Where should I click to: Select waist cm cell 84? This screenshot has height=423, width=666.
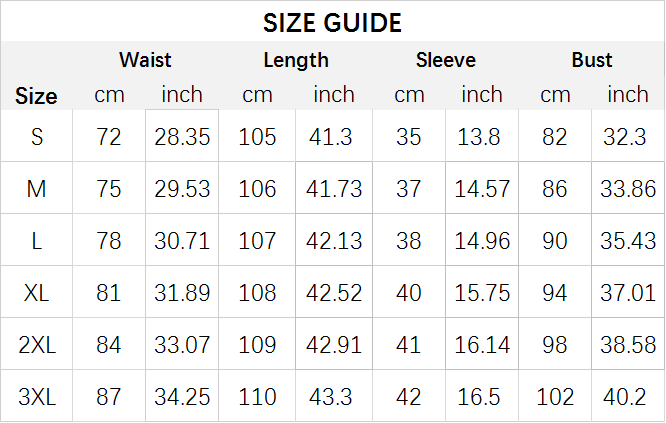[x=109, y=345]
